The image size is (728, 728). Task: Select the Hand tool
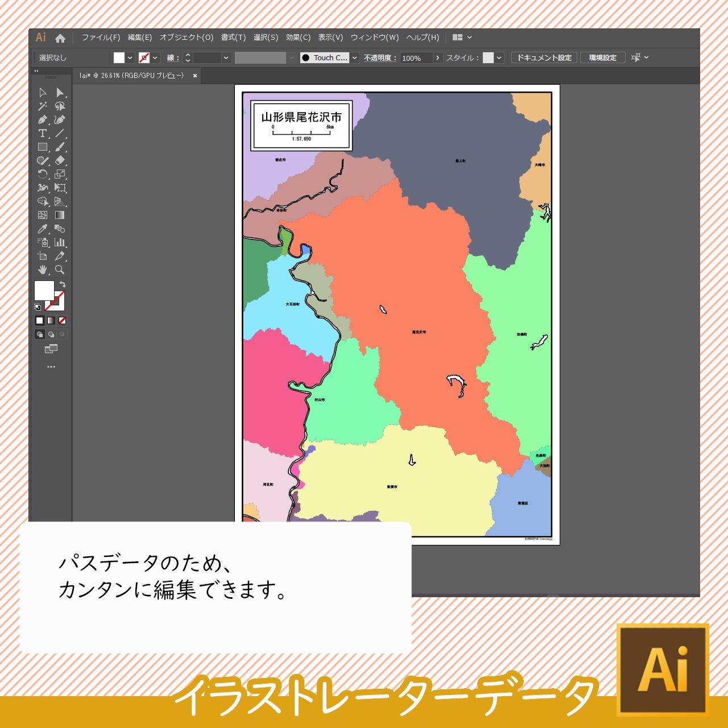(x=43, y=270)
